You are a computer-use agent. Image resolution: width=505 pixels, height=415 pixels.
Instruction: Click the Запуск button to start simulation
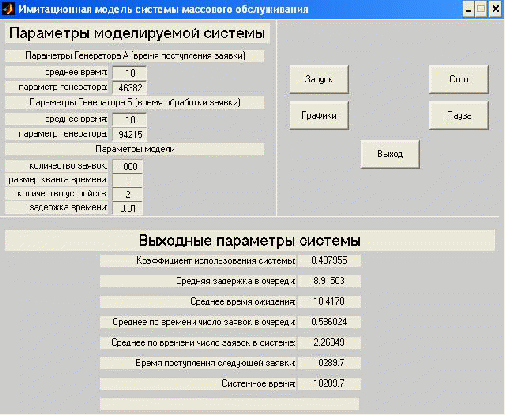click(319, 79)
